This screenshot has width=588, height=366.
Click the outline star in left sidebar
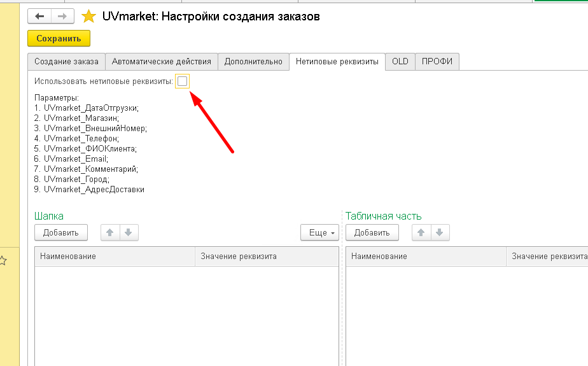[x=3, y=260]
